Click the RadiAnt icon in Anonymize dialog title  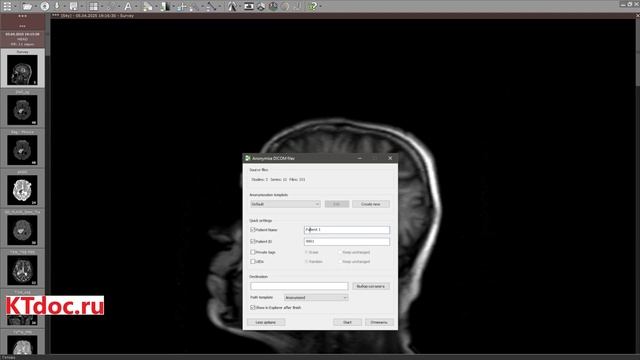coord(247,158)
